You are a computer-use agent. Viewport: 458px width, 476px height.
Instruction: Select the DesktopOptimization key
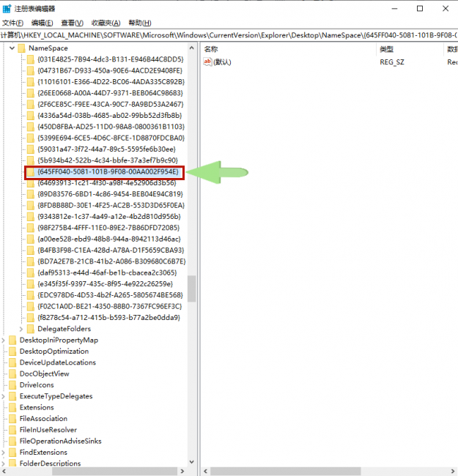pos(54,352)
